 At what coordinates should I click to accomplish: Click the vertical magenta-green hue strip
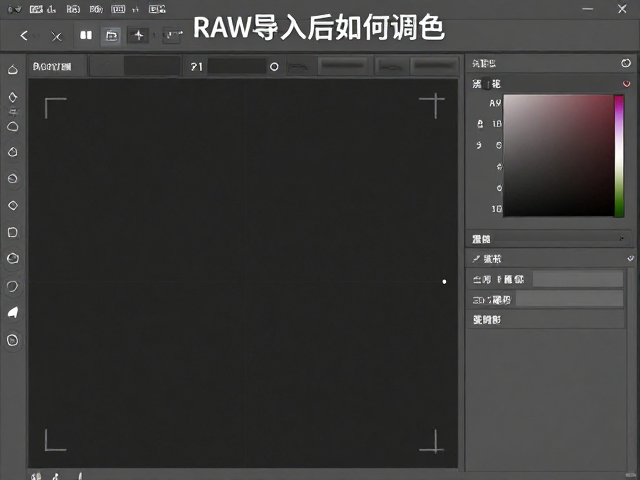[x=619, y=156]
